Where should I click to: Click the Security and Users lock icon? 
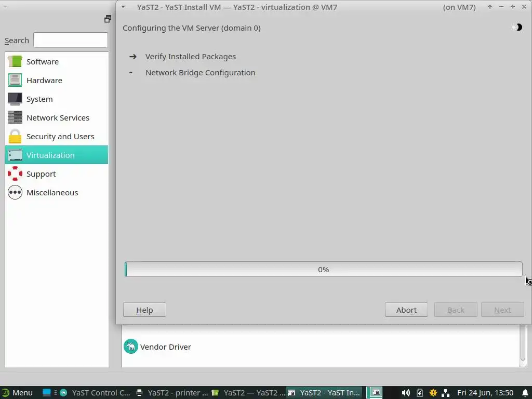tap(15, 136)
